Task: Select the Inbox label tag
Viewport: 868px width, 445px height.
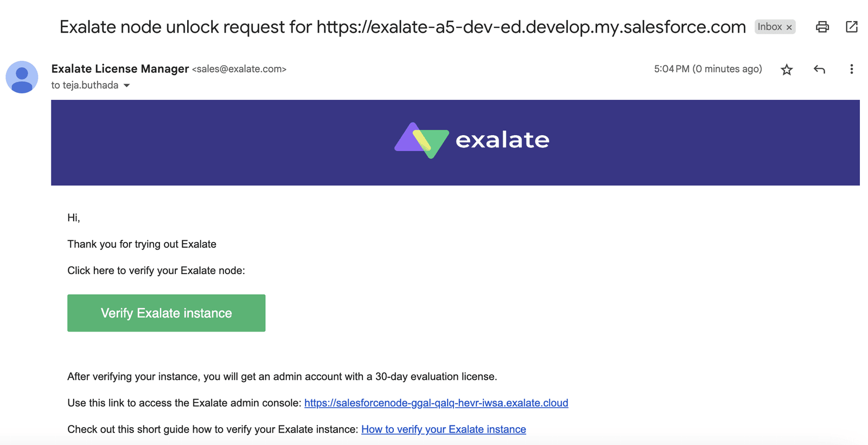Action: 771,27
